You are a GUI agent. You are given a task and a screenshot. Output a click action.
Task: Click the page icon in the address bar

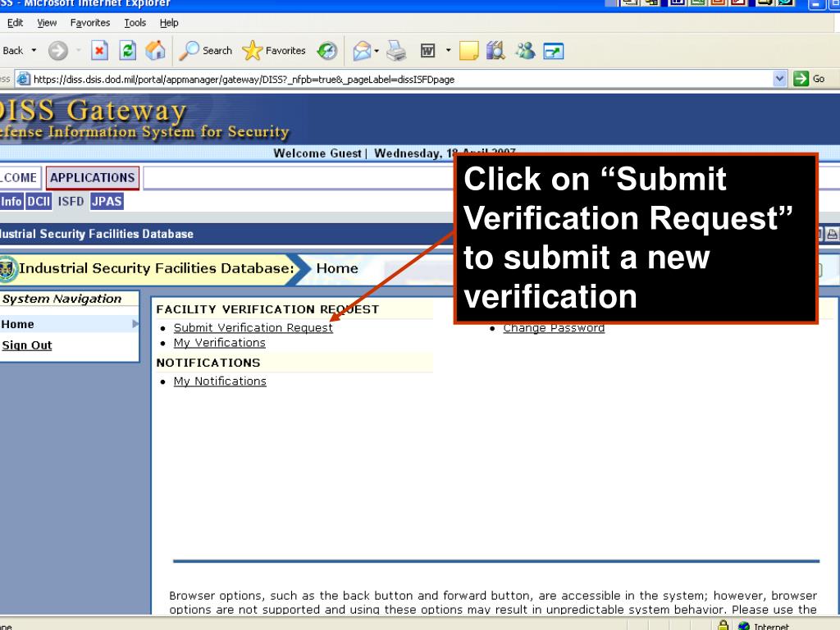tap(23, 80)
